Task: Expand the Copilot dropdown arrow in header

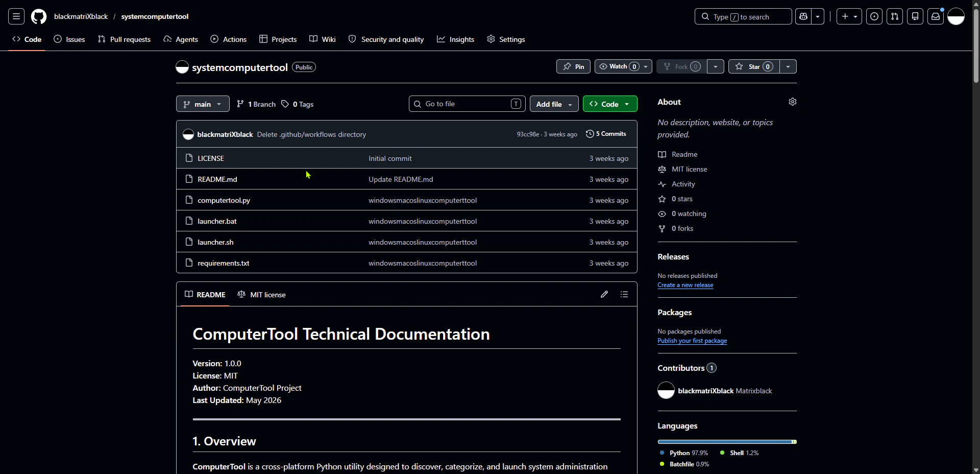Action: tap(818, 16)
